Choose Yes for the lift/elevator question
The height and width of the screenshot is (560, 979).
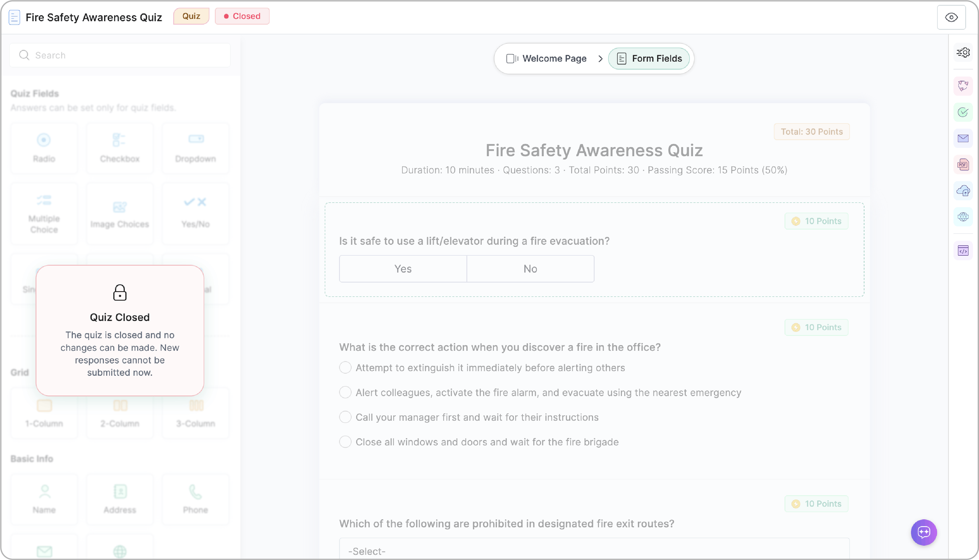[403, 269]
